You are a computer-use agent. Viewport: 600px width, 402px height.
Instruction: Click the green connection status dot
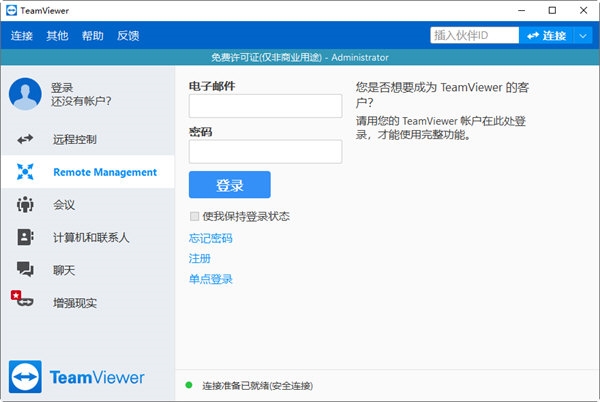tap(189, 385)
